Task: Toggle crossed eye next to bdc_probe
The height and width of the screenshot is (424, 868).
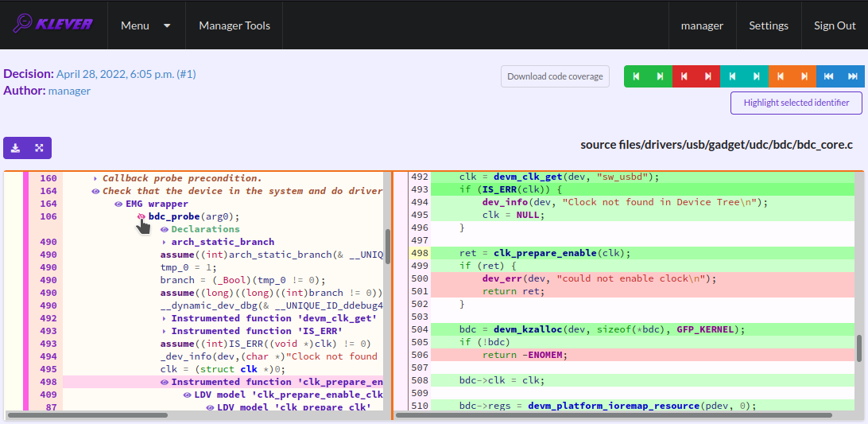Action: 141,216
